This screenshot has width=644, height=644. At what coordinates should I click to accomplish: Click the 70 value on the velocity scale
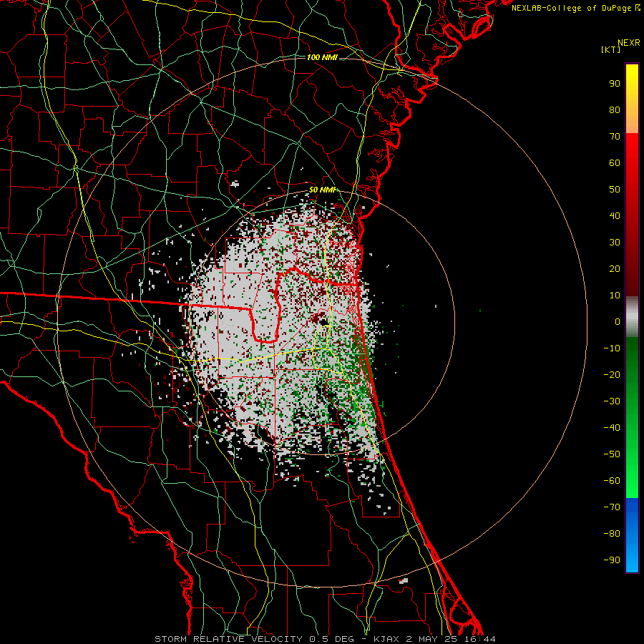point(615,137)
